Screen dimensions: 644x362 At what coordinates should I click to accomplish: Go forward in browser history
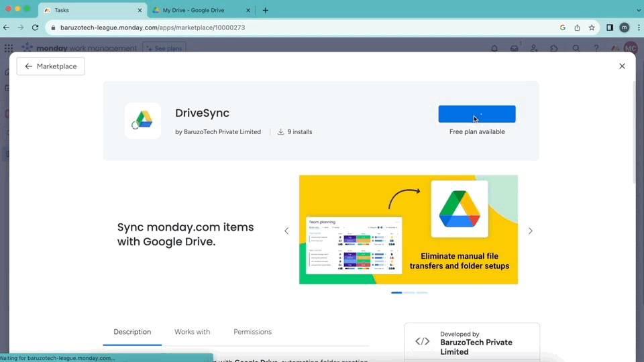[21, 27]
